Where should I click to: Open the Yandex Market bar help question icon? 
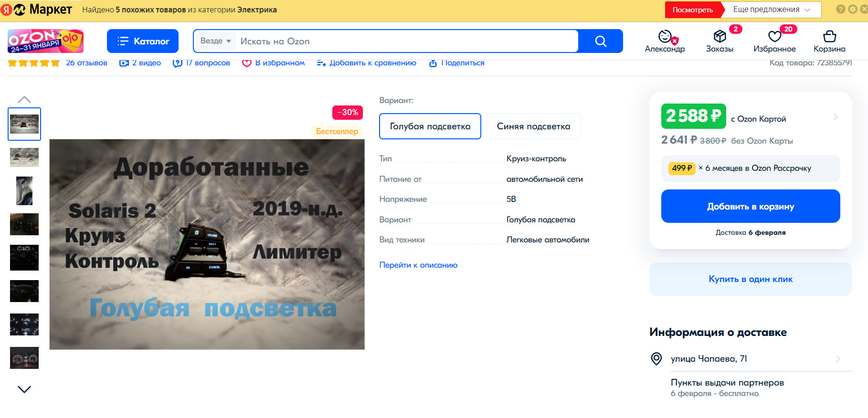pyautogui.click(x=840, y=9)
